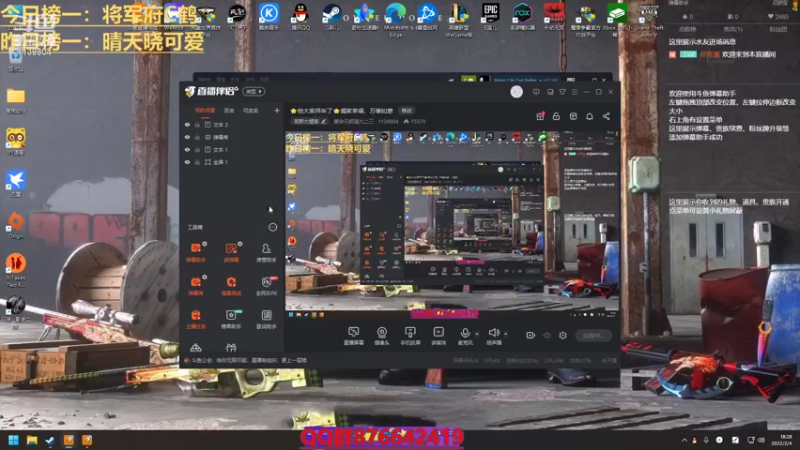Open Microsoft Edge desktop shortcut
The height and width of the screenshot is (450, 800).
395,18
